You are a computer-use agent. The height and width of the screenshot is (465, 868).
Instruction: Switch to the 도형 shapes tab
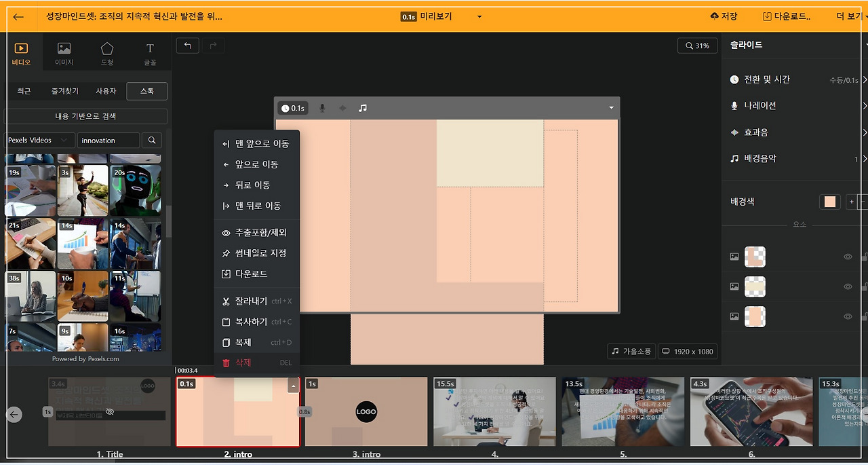tap(107, 54)
